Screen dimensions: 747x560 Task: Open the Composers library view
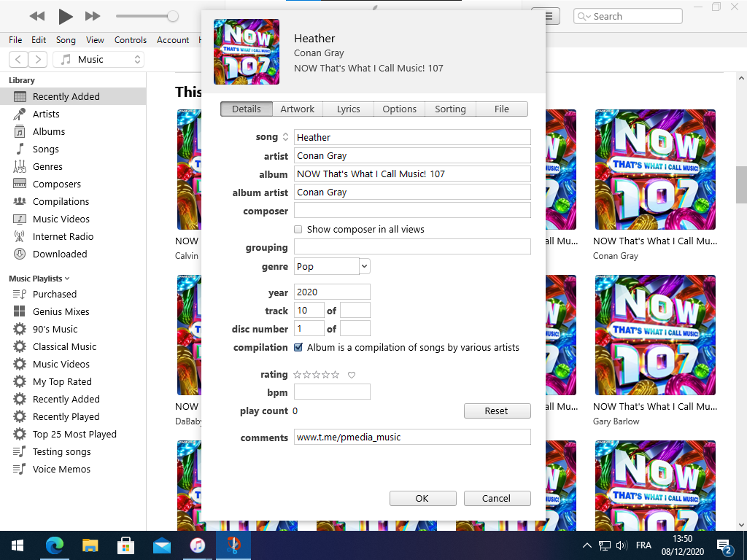pyautogui.click(x=73, y=184)
